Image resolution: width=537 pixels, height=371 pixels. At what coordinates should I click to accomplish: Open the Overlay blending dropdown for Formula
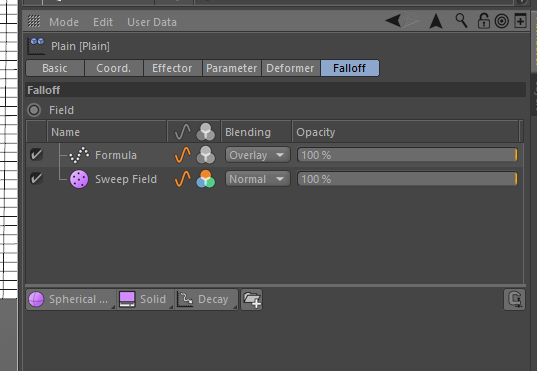(x=258, y=155)
